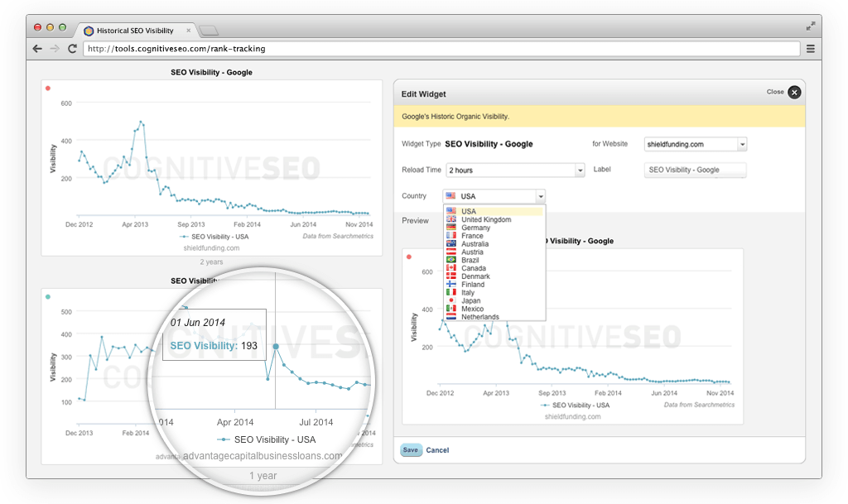Select Netherlands from country list
This screenshot has width=848, height=504.
point(480,317)
